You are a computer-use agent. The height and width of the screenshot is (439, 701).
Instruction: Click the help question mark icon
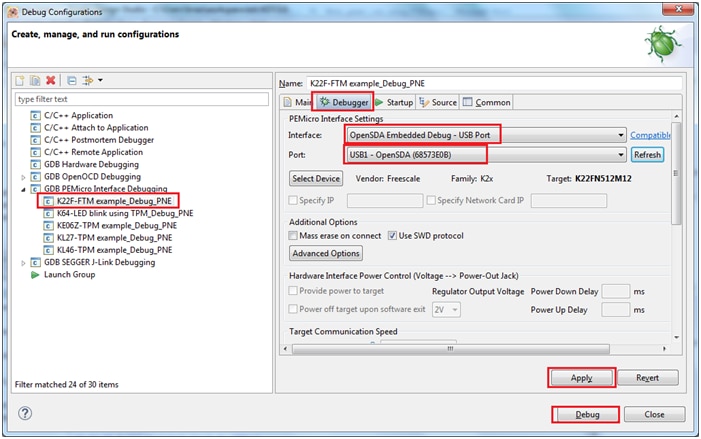pos(25,413)
